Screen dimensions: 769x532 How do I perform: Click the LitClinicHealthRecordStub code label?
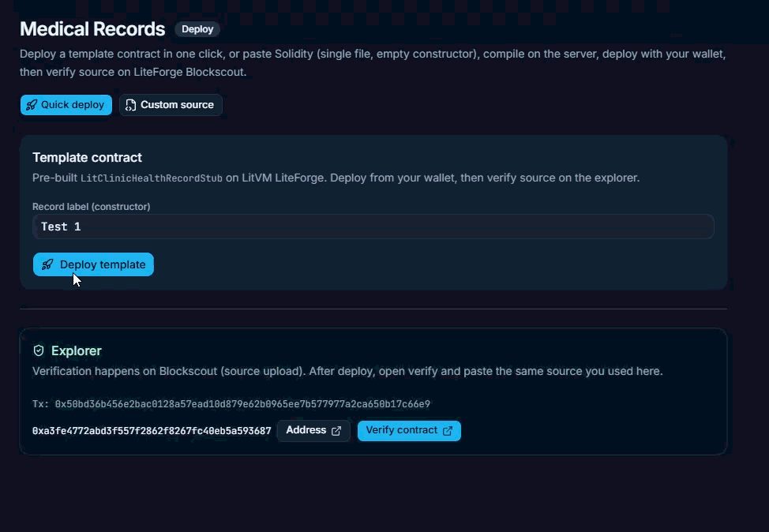151,178
